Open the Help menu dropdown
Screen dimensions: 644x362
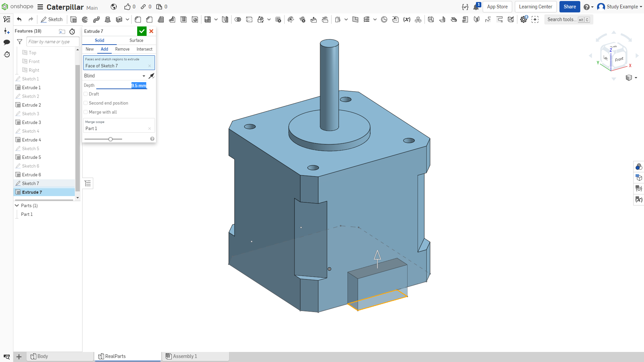tap(588, 7)
